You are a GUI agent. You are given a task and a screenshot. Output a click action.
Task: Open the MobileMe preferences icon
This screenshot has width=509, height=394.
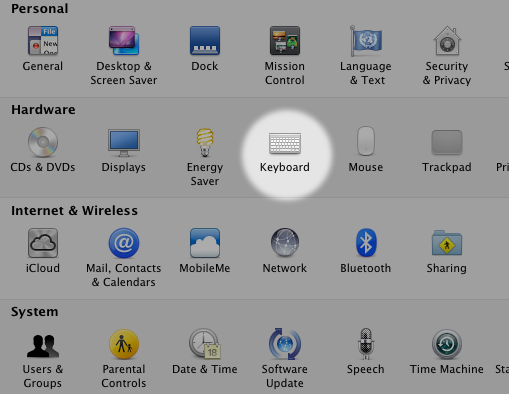tap(205, 243)
